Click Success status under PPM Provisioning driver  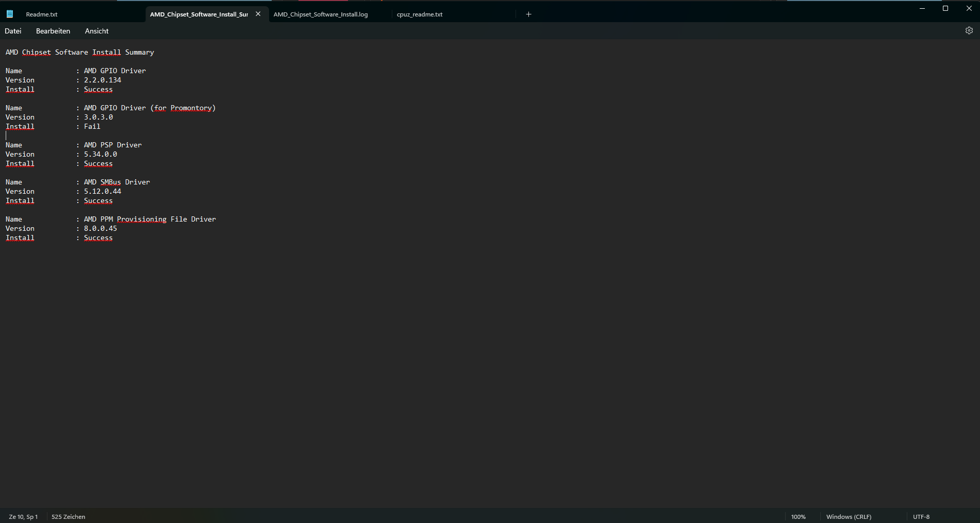[98, 238]
